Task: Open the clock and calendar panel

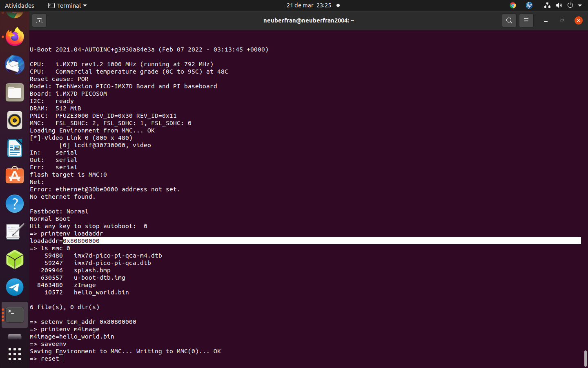Action: [x=309, y=5]
